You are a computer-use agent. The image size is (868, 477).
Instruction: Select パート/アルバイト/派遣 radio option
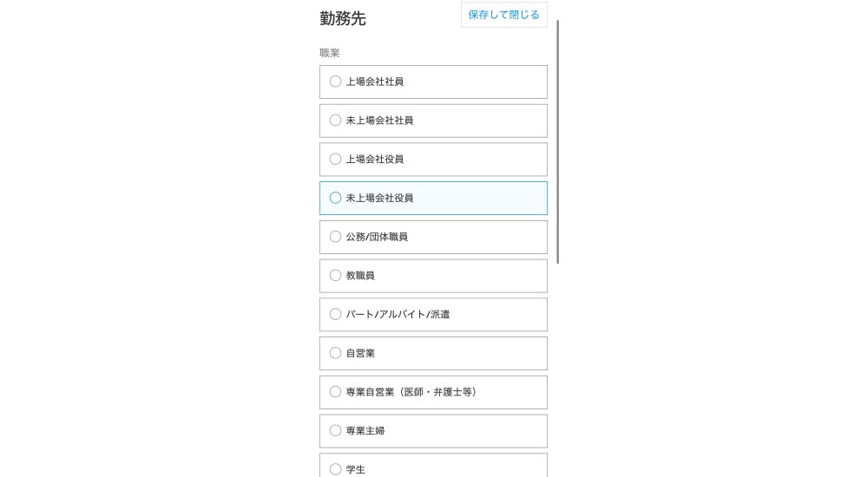pos(335,314)
